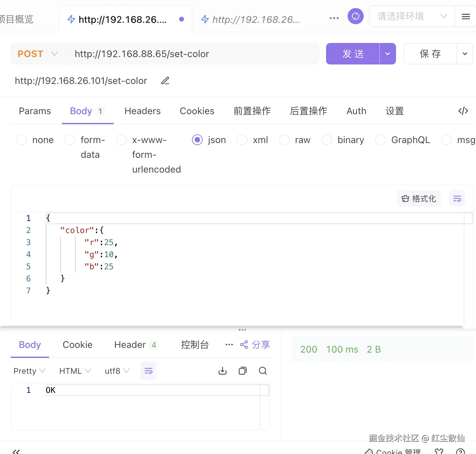Switch to the response Body tab

[x=30, y=345]
